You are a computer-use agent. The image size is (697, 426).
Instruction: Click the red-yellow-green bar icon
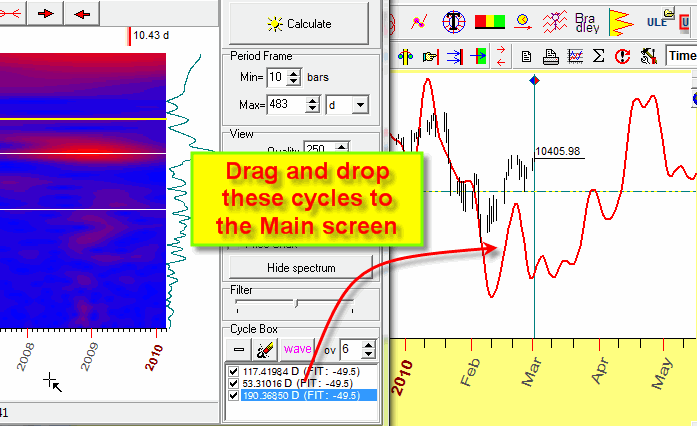click(x=489, y=22)
